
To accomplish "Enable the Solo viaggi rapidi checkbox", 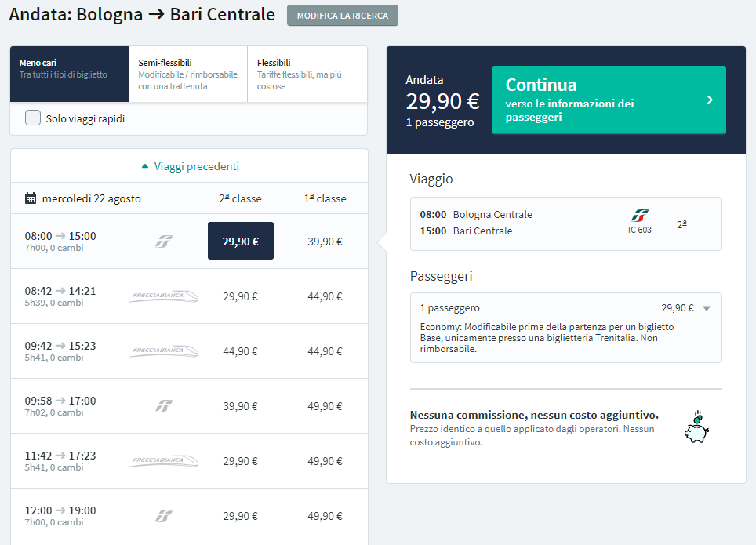I will 33,118.
